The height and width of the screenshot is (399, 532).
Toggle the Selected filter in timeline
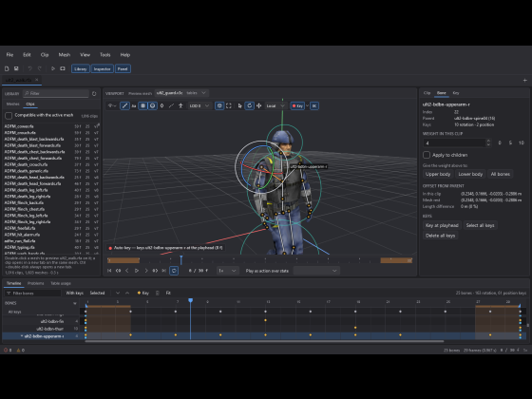coord(97,293)
